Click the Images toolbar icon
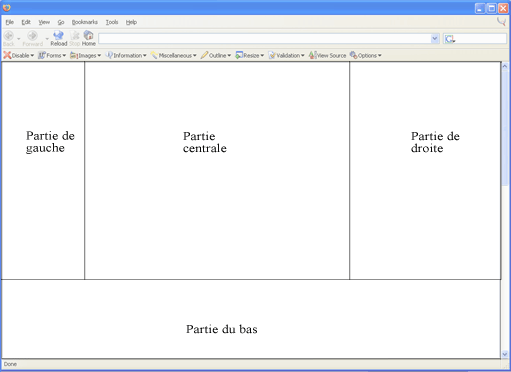The image size is (511, 372). (74, 56)
